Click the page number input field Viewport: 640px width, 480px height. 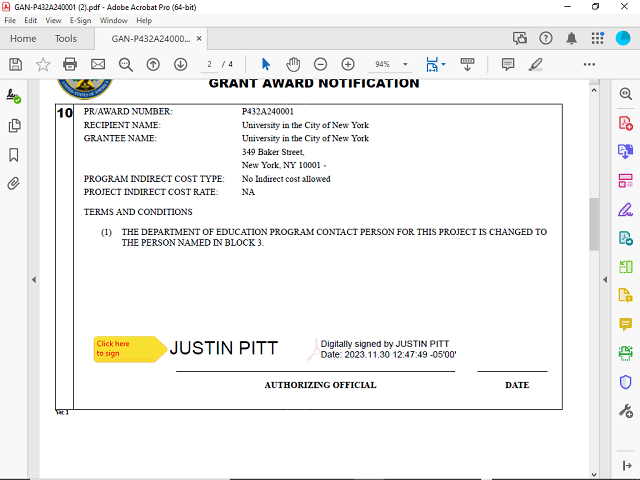(210, 64)
